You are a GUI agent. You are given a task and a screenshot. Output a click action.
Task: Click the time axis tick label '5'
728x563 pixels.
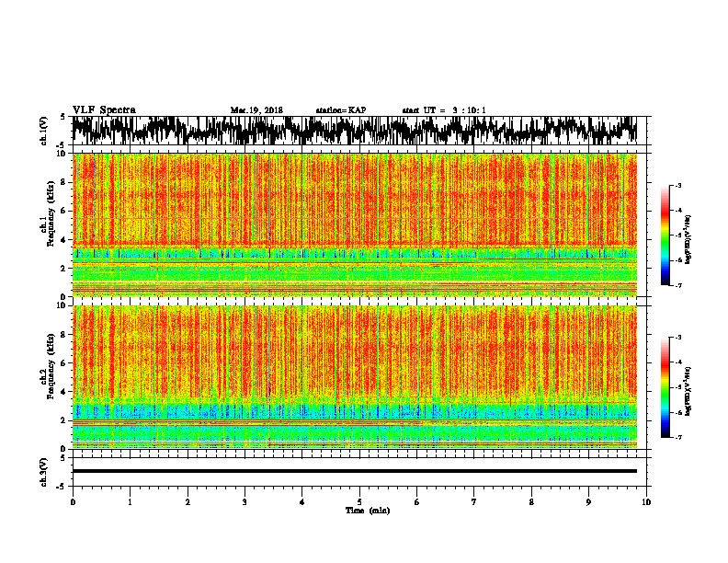pyautogui.click(x=359, y=501)
